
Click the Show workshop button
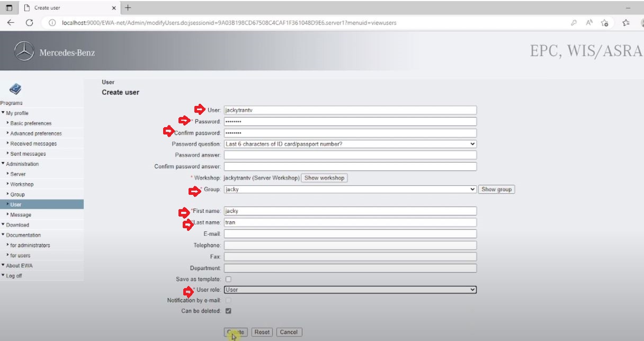tap(324, 178)
